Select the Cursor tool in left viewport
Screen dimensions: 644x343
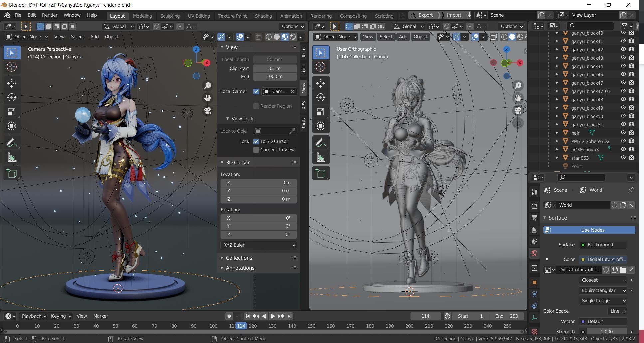click(12, 67)
